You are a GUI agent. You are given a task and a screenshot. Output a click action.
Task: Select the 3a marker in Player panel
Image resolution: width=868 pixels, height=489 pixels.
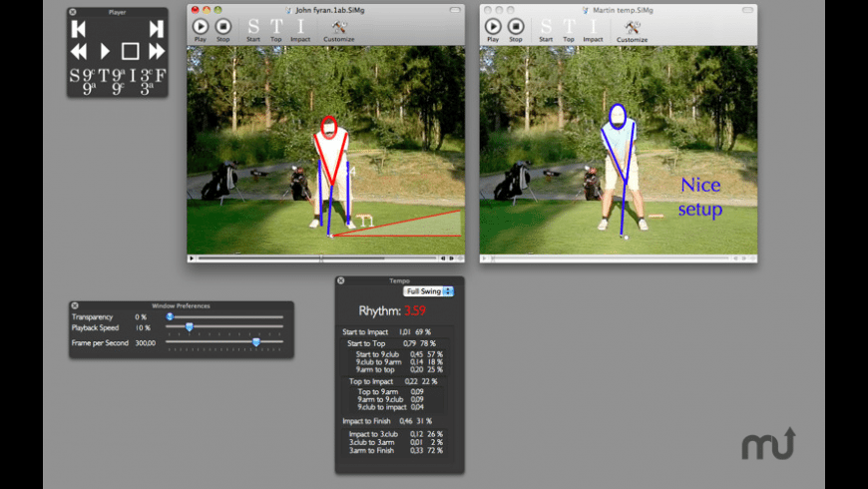coord(146,89)
